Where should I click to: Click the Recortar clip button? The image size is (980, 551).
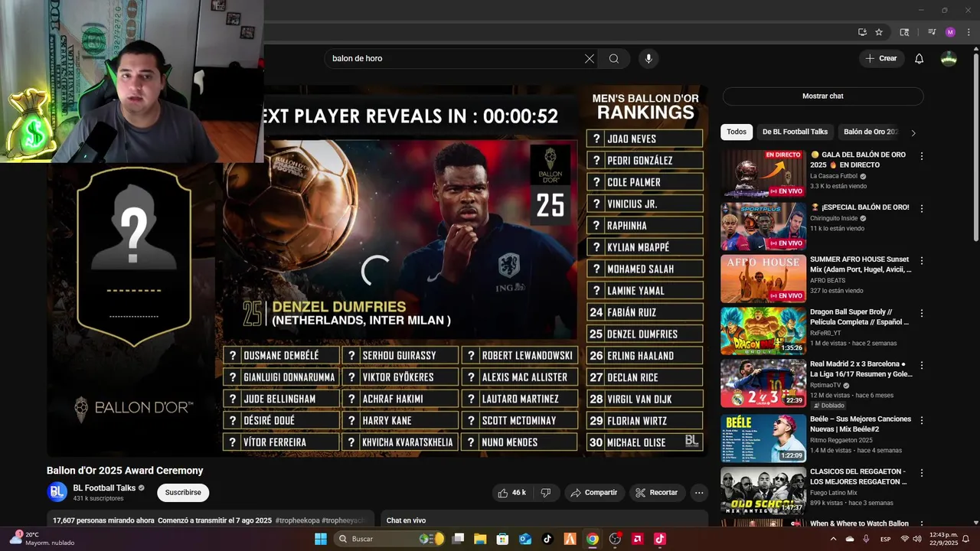657,493
